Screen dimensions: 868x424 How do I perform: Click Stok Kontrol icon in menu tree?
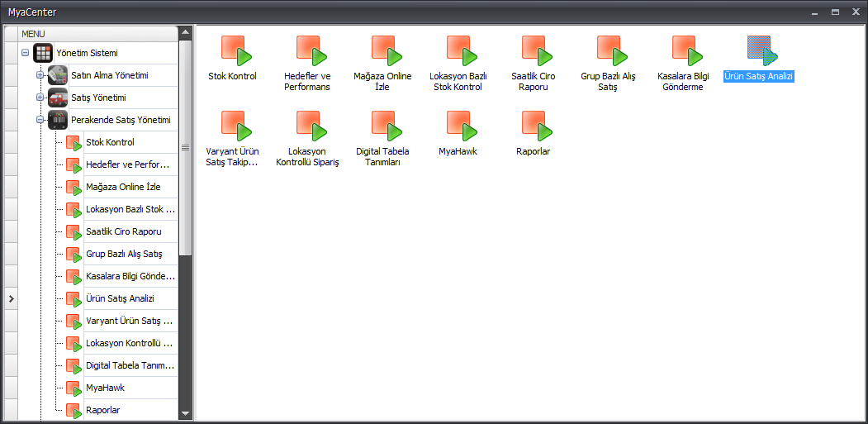click(x=74, y=143)
